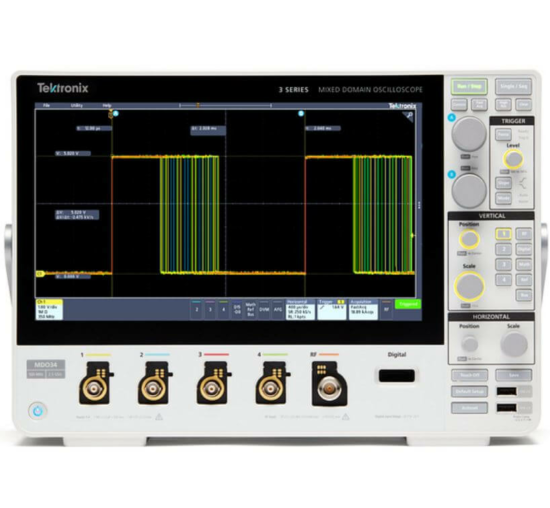The width and height of the screenshot is (550, 508).
Task: Tap the Math Ref Bus button
Action: point(250,310)
